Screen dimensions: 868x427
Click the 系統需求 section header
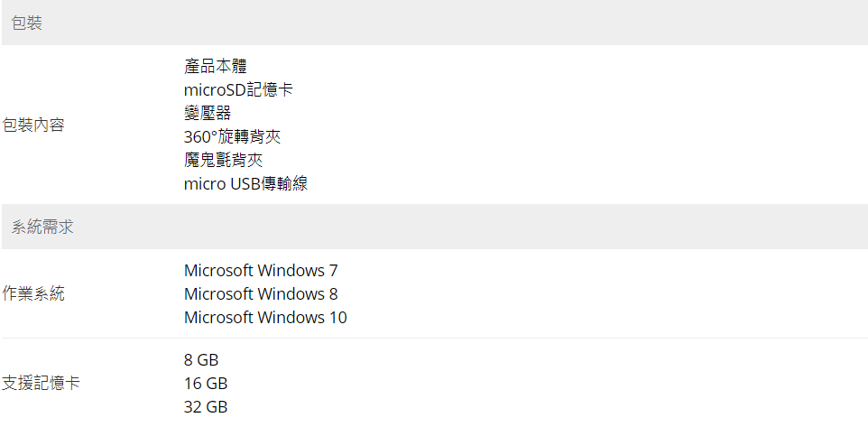pos(435,227)
